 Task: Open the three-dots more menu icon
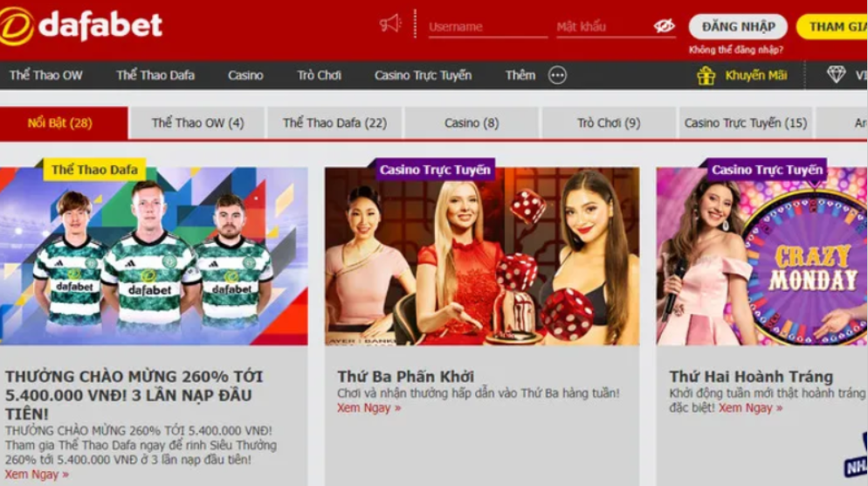(557, 75)
